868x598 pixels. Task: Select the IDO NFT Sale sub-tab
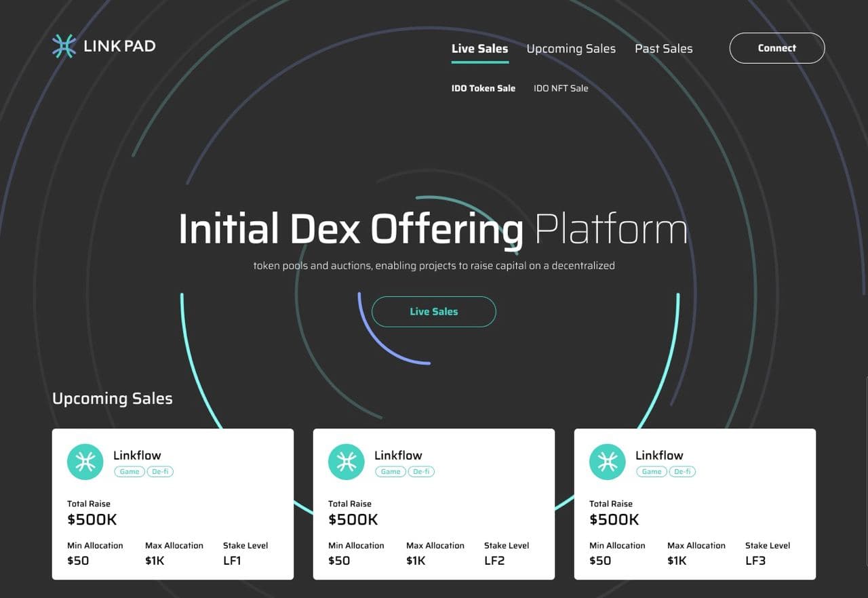tap(561, 88)
